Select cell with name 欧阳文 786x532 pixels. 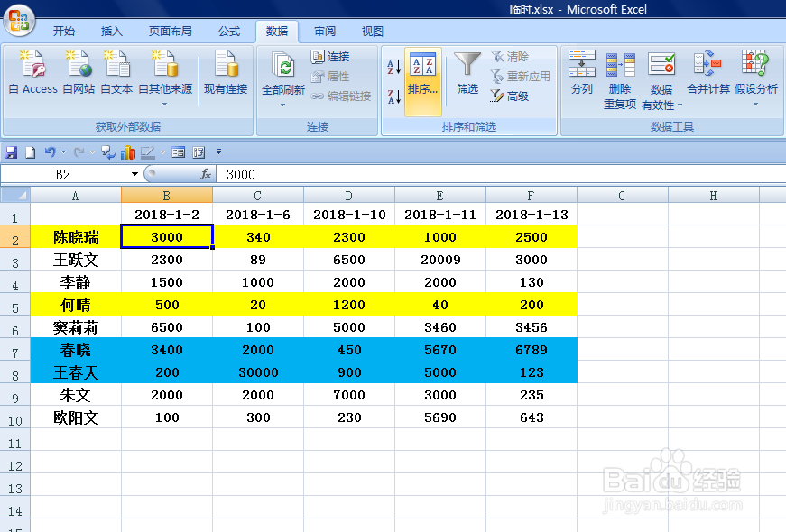coord(76,417)
